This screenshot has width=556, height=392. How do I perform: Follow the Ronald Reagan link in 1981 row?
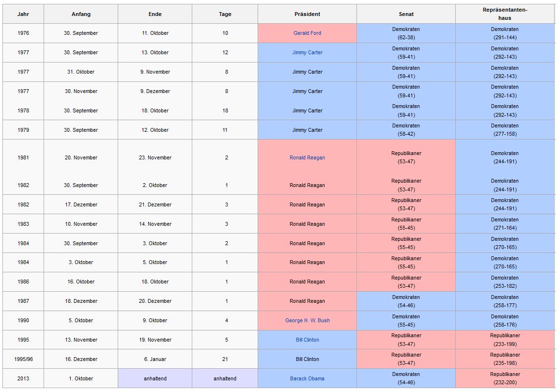pos(307,158)
